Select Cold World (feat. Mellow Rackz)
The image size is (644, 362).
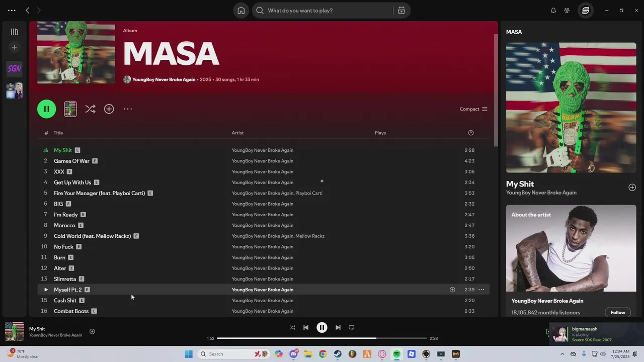pyautogui.click(x=92, y=236)
